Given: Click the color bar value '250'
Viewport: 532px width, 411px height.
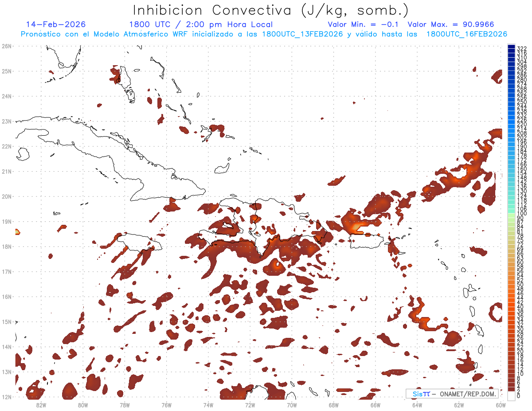Looking at the screenshot, I should click(522, 102).
